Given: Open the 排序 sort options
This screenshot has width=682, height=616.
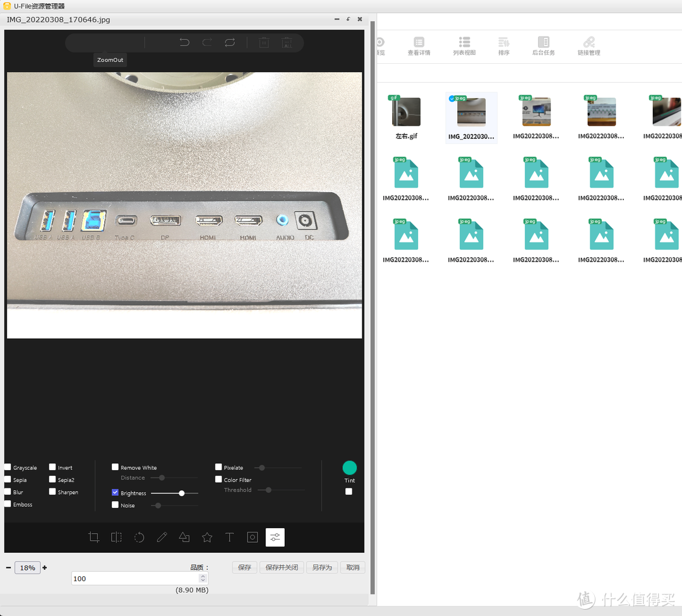Looking at the screenshot, I should [x=504, y=45].
